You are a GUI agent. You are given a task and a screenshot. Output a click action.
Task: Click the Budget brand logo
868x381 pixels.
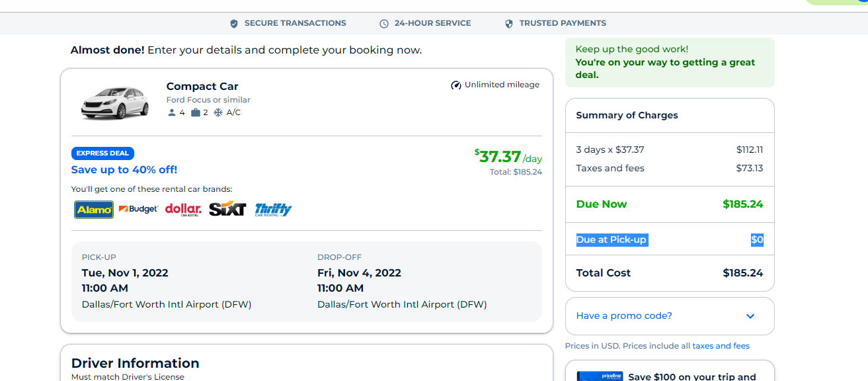coord(139,210)
